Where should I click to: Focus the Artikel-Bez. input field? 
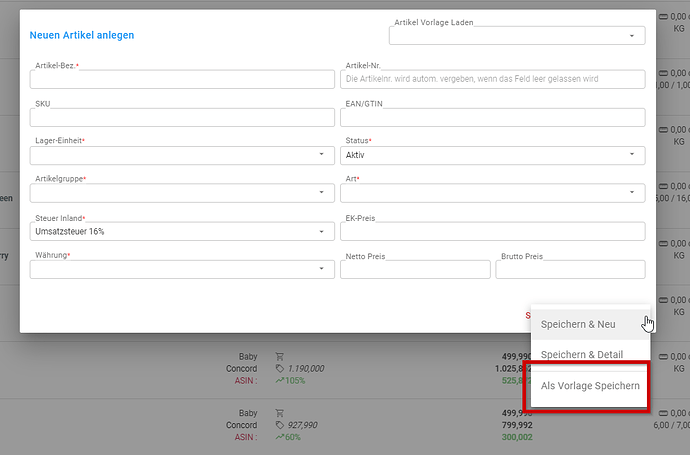click(x=182, y=79)
